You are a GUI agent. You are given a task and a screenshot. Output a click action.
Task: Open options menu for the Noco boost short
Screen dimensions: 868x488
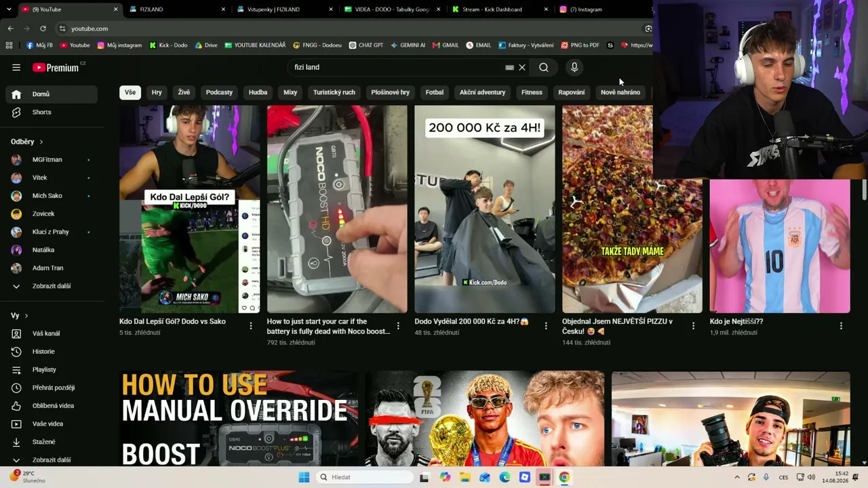pyautogui.click(x=398, y=326)
